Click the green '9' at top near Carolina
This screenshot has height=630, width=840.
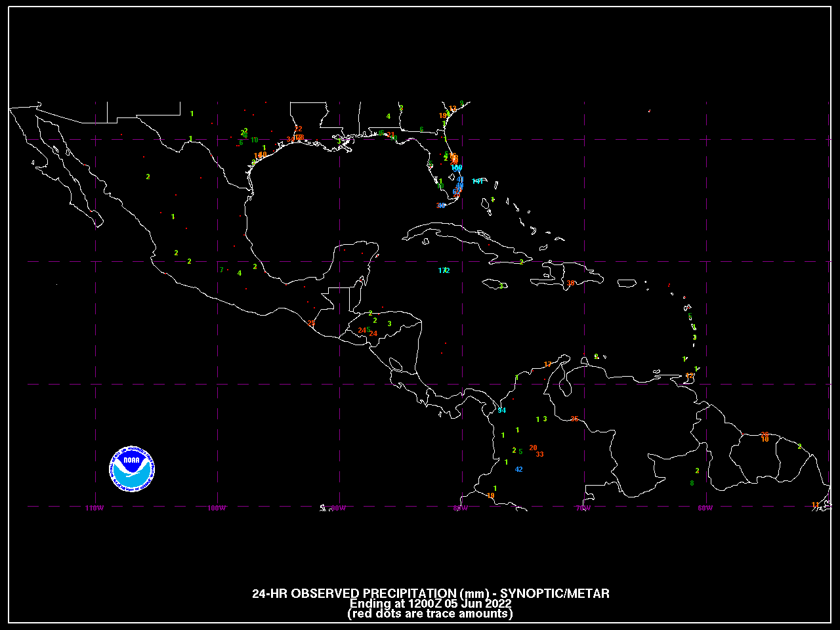pos(461,103)
